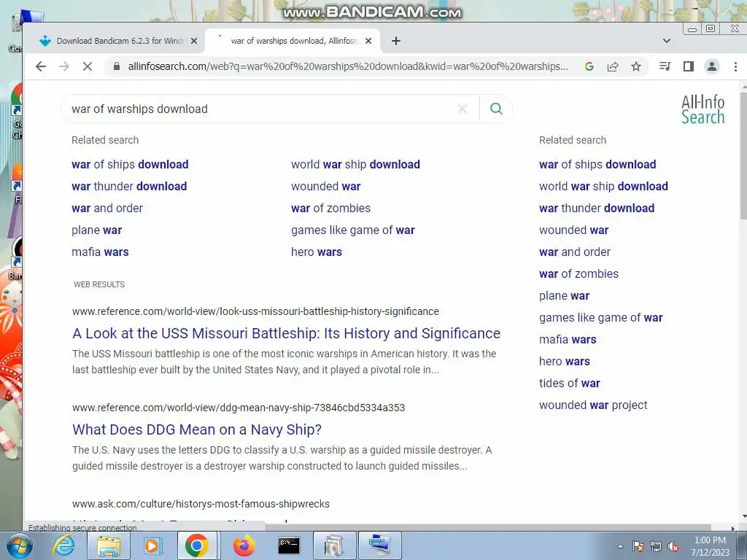The image size is (747, 560).
Task: Open middle column 'world war ship download' link
Action: pos(355,164)
